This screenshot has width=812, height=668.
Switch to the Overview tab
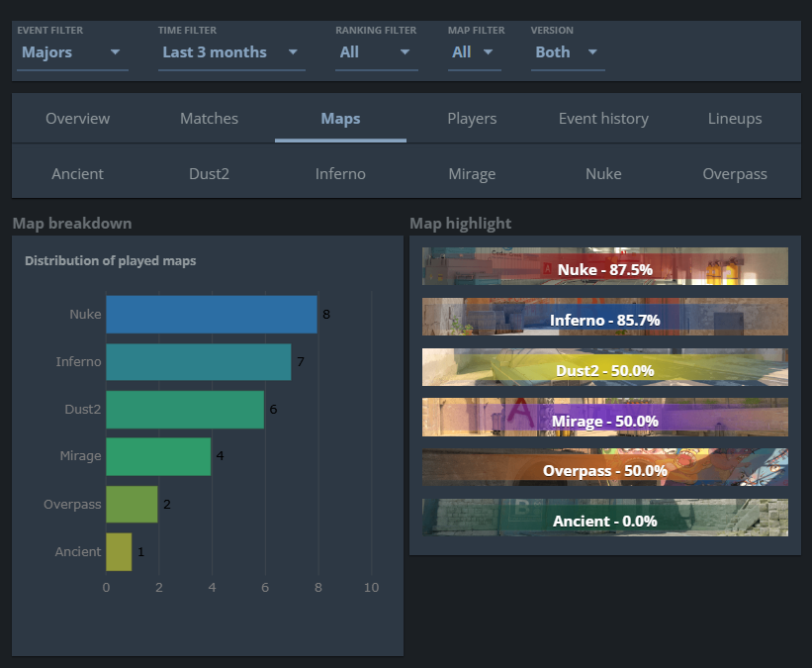tap(78, 119)
